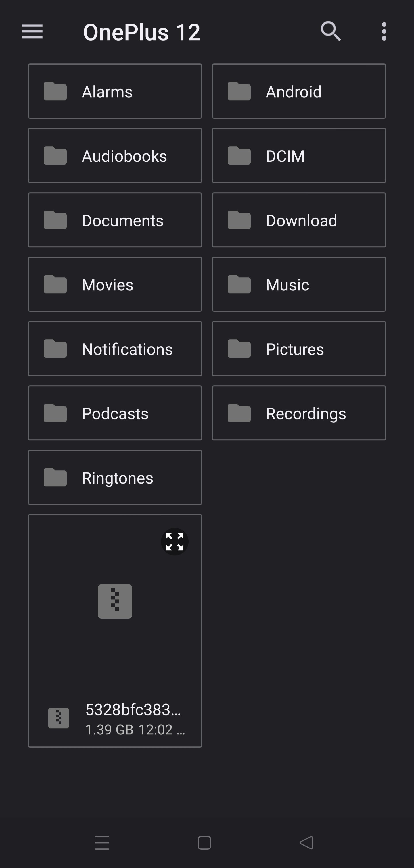This screenshot has width=414, height=868.
Task: Click the Documents folder icon
Action: pos(55,220)
